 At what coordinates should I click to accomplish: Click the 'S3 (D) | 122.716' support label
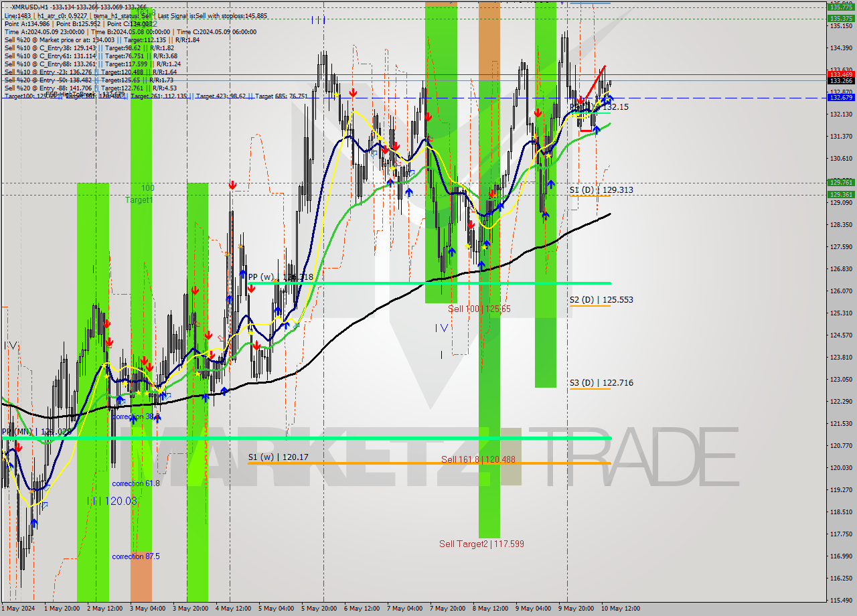(601, 383)
